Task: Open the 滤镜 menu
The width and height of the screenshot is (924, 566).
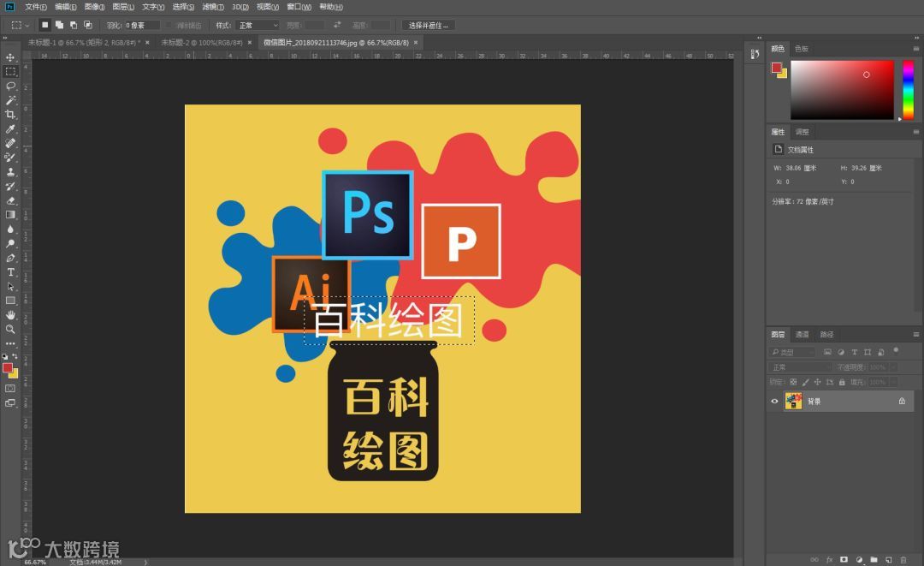Action: click(213, 7)
